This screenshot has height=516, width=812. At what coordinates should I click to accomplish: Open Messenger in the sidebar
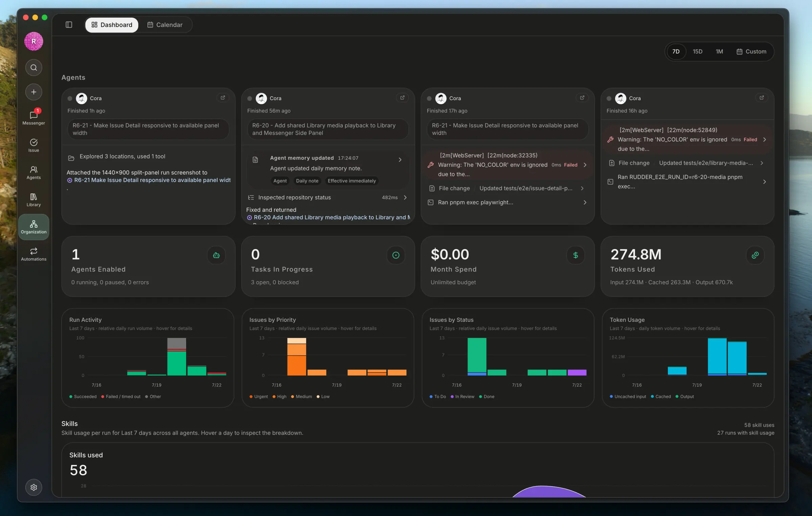[33, 118]
